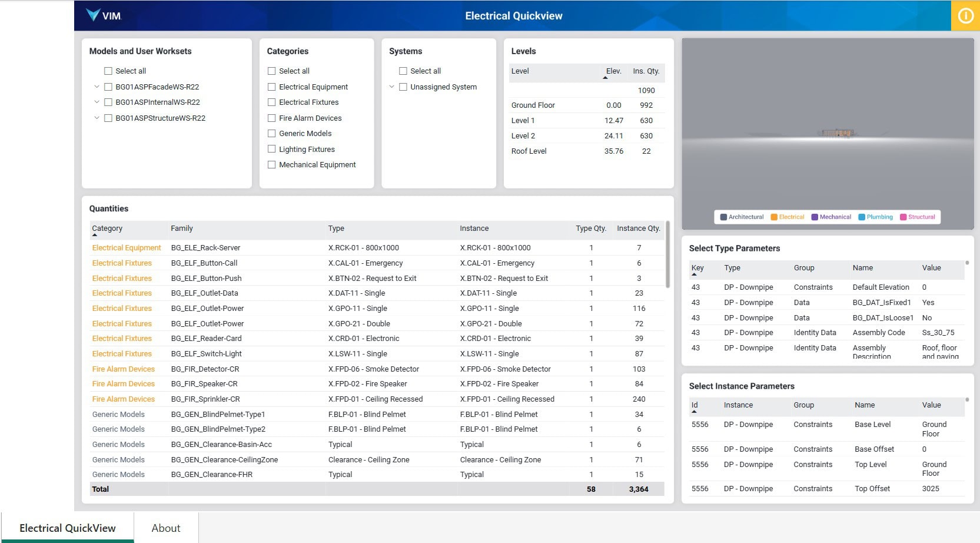Screen dimensions: 980x543
Task: Toggle Architectural legend swatch in the 3D view
Action: (723, 217)
